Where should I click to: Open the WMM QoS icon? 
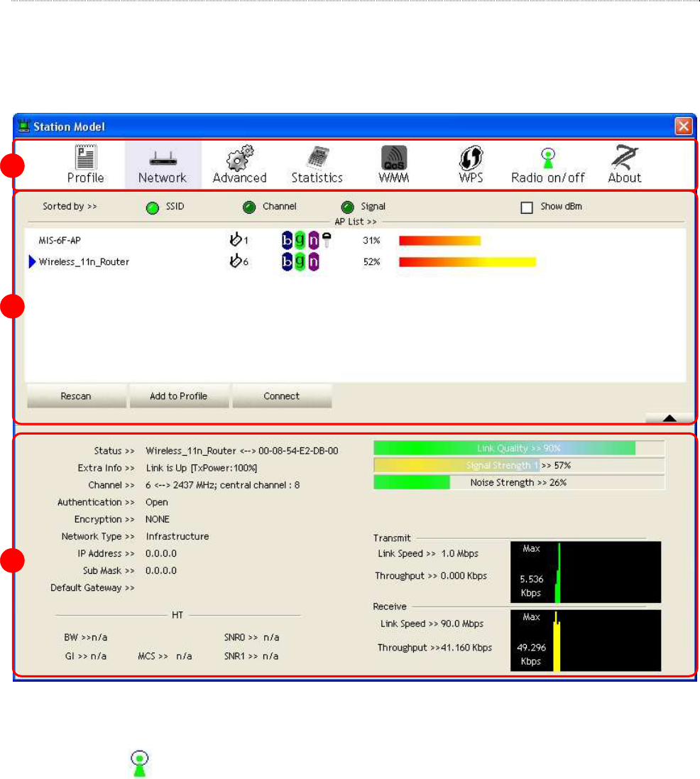click(x=394, y=158)
